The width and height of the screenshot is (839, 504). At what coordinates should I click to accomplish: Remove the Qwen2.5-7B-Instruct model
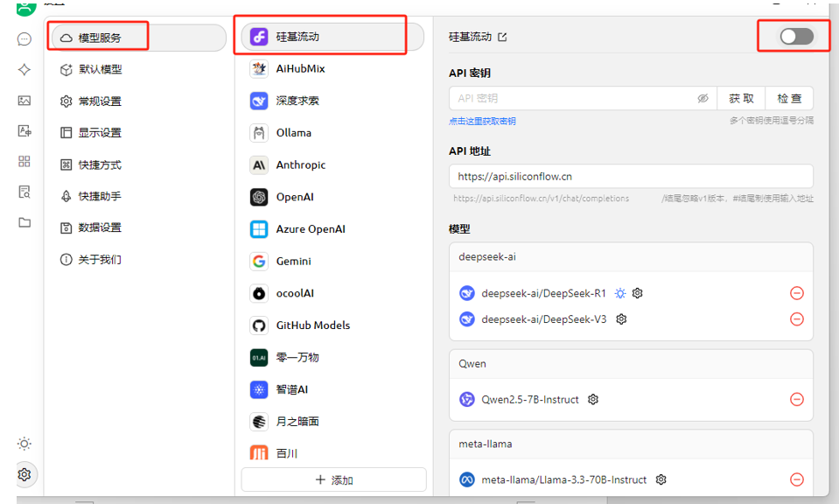click(x=797, y=400)
